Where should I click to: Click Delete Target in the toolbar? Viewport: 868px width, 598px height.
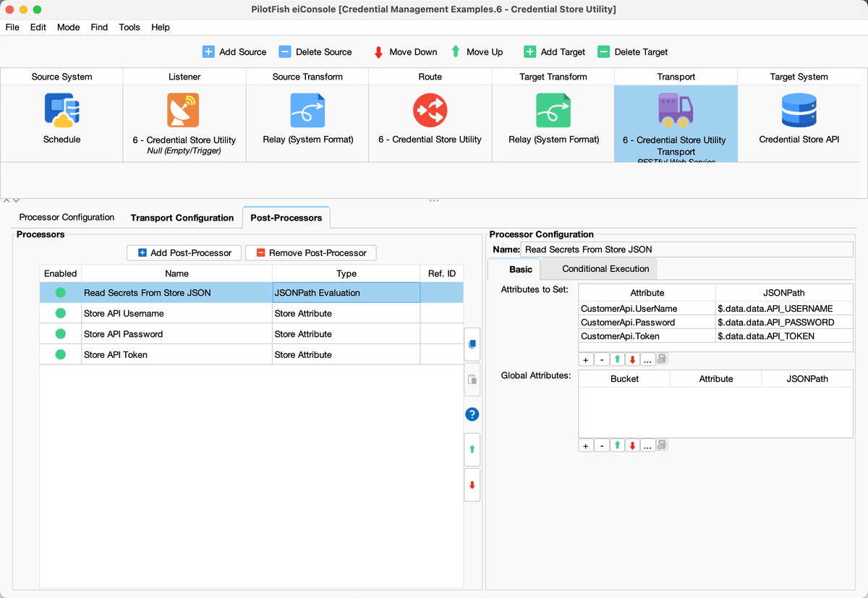pyautogui.click(x=632, y=52)
